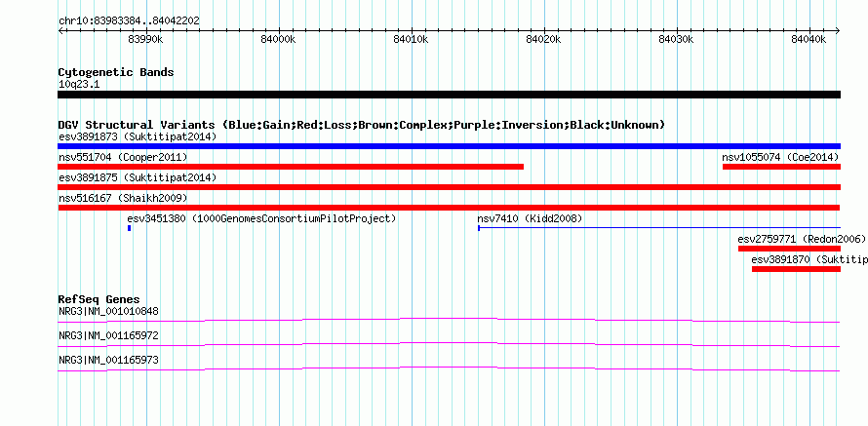The width and height of the screenshot is (868, 426).
Task: Click the red nsv516167 loss bar
Action: coord(449,208)
